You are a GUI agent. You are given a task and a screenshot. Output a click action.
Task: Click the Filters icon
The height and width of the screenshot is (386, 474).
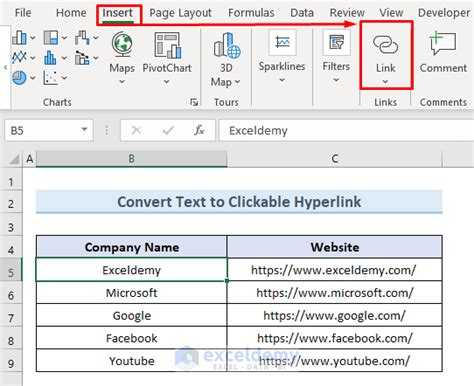(336, 43)
